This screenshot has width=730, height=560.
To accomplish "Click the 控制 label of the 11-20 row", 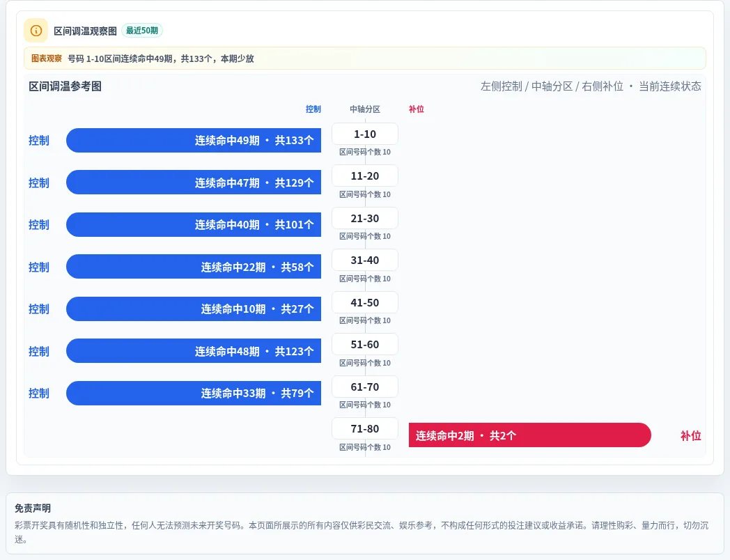I will (x=38, y=182).
